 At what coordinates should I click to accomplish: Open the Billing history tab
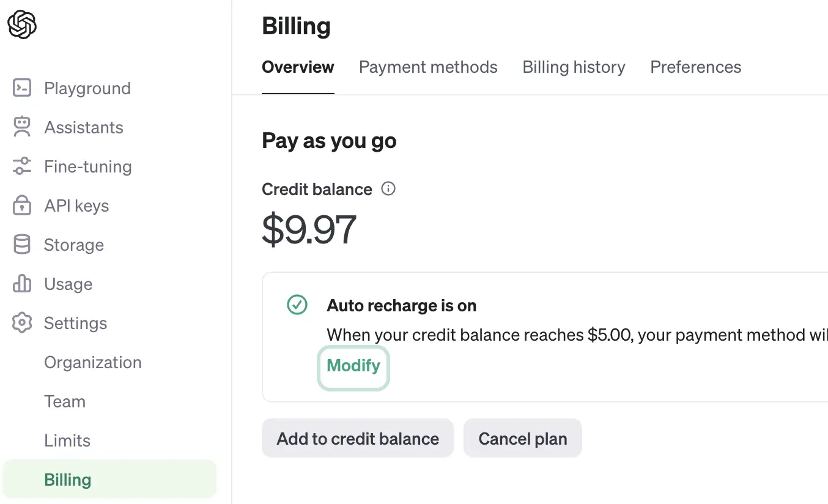coord(574,67)
